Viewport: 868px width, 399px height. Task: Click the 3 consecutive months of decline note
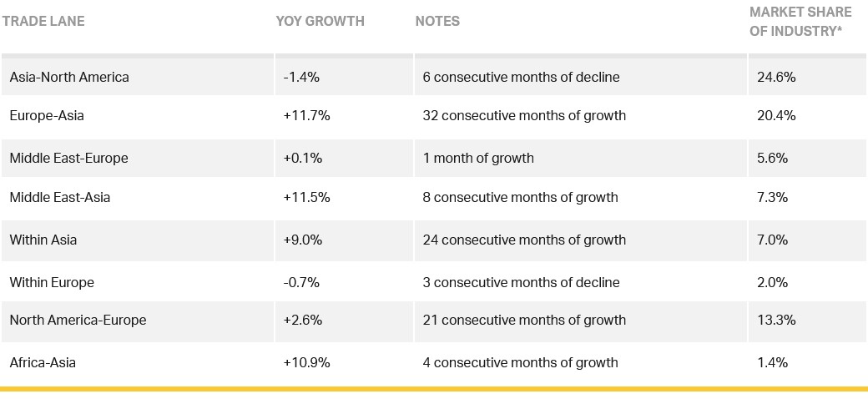coord(521,282)
